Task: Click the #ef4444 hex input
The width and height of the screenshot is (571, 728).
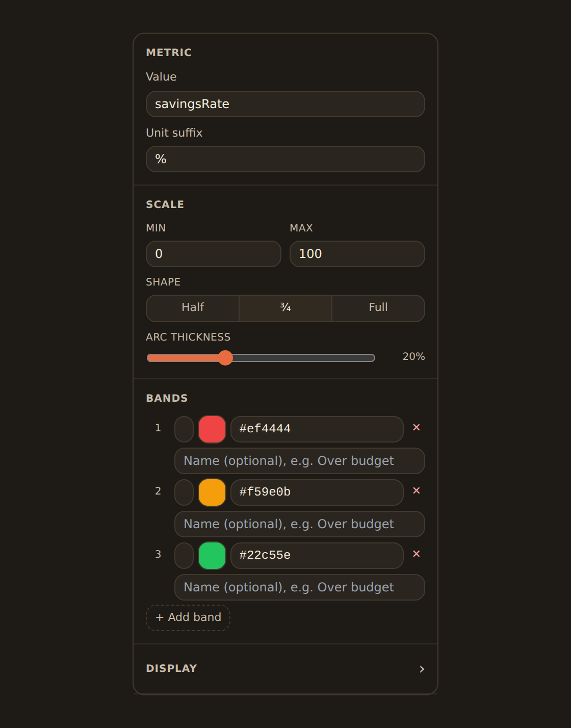Action: tap(317, 429)
